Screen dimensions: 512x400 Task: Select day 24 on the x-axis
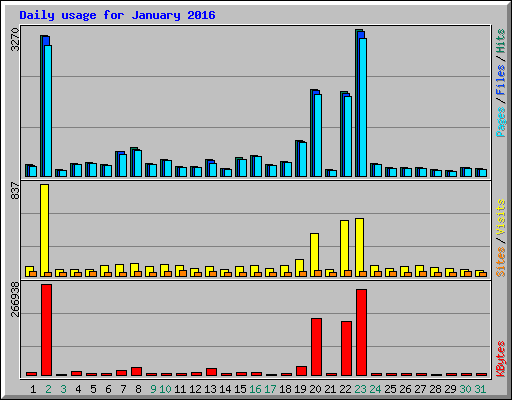pos(375,389)
